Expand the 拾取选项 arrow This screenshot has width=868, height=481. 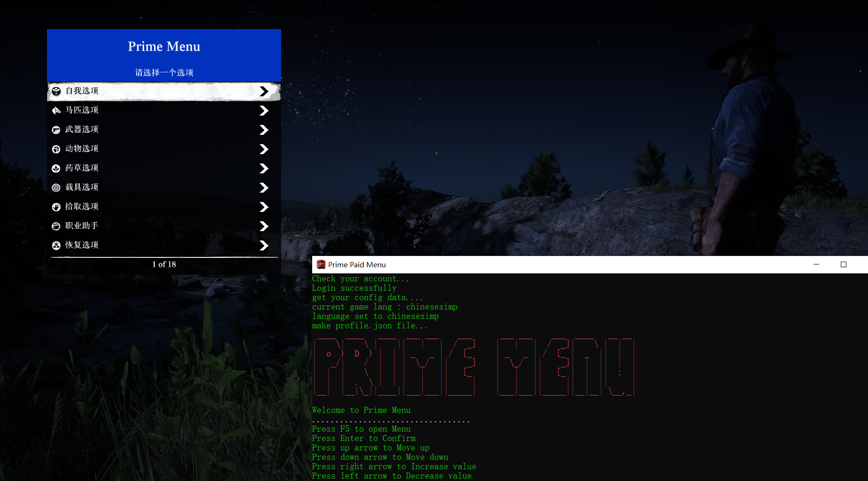point(264,207)
